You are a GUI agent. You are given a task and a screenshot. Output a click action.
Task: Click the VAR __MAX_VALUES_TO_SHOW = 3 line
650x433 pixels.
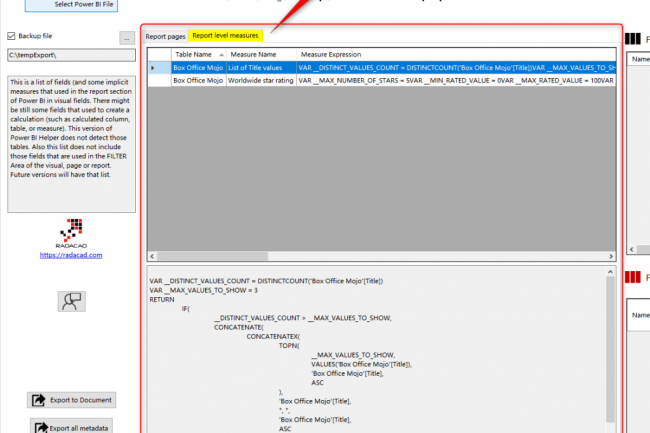204,290
